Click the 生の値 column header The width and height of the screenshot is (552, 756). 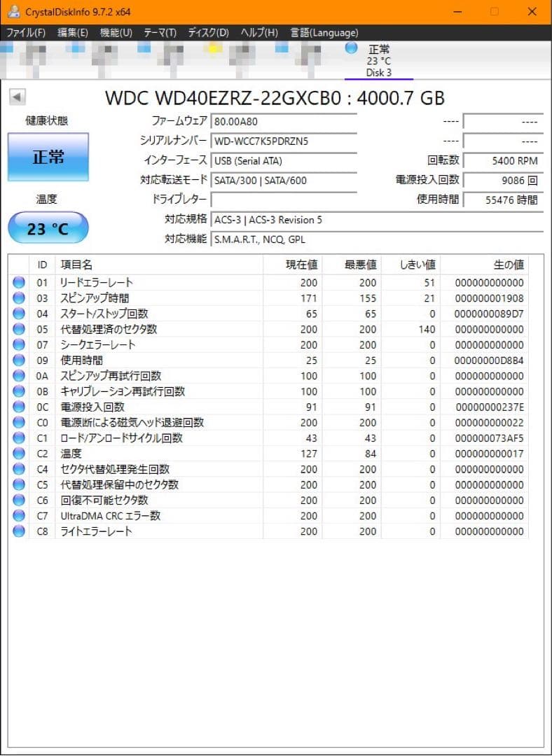pos(485,265)
